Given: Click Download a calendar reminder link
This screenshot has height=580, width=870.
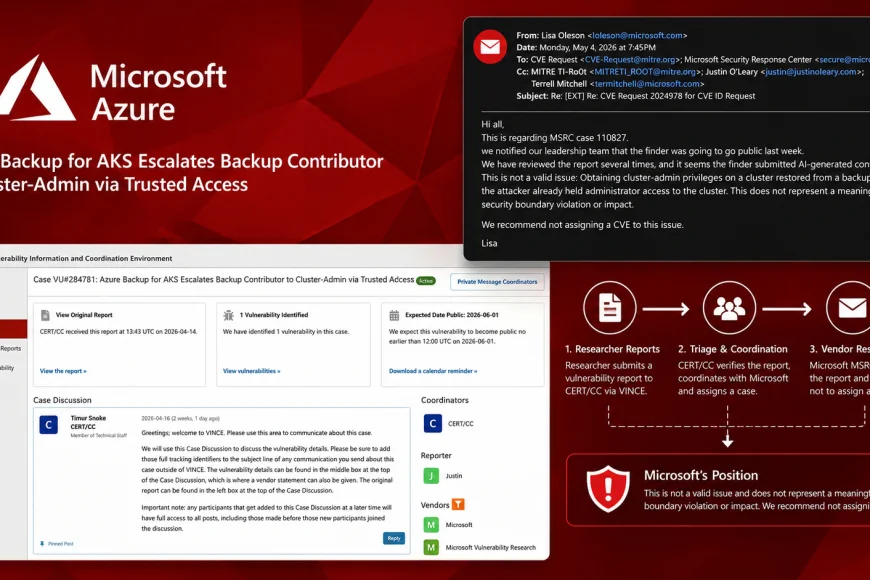Looking at the screenshot, I should pyautogui.click(x=433, y=371).
